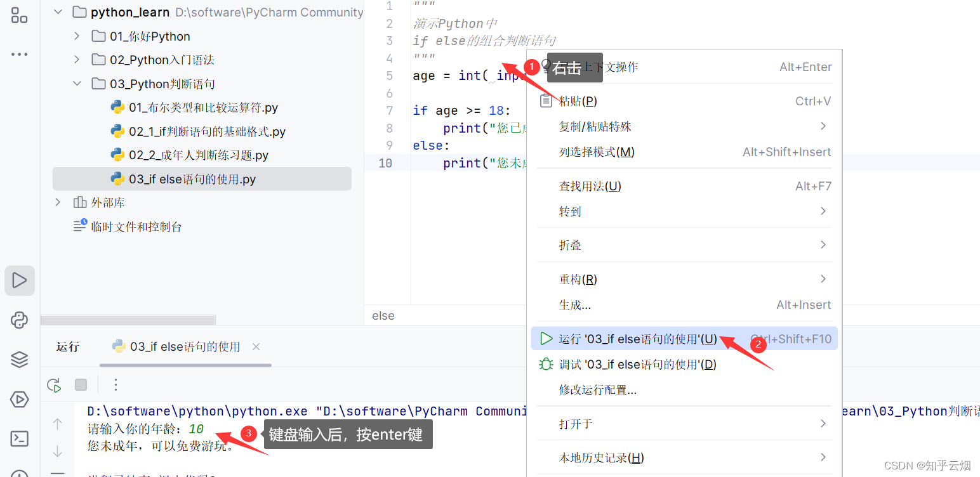Click the 'else:' code line

(x=432, y=145)
